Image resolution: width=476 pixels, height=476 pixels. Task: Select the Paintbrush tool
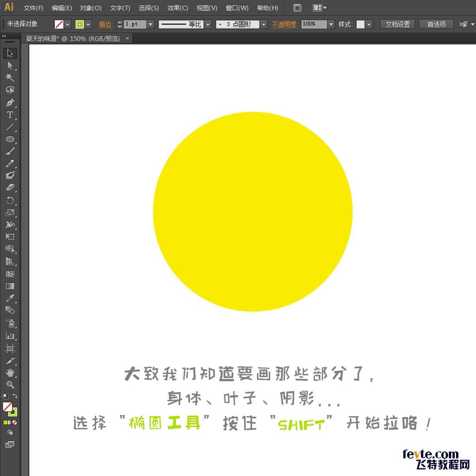[10, 151]
